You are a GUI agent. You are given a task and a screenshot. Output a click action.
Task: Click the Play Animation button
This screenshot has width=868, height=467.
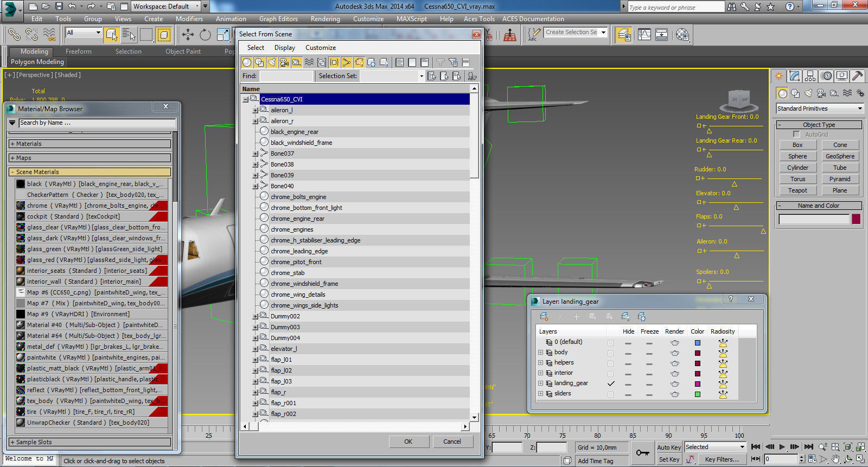coord(782,447)
